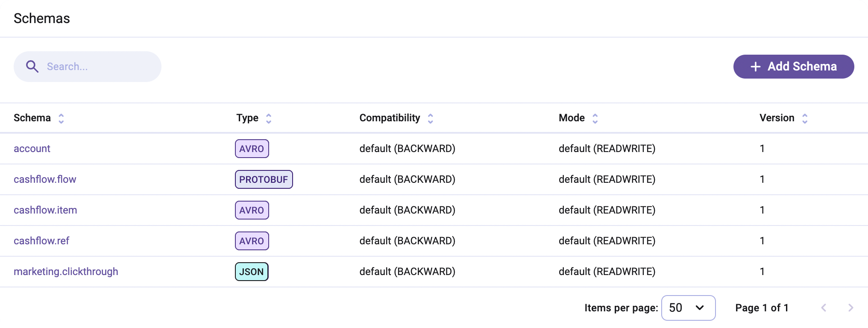Sort by Compatibility column arrows
868x328 pixels.
(431, 118)
